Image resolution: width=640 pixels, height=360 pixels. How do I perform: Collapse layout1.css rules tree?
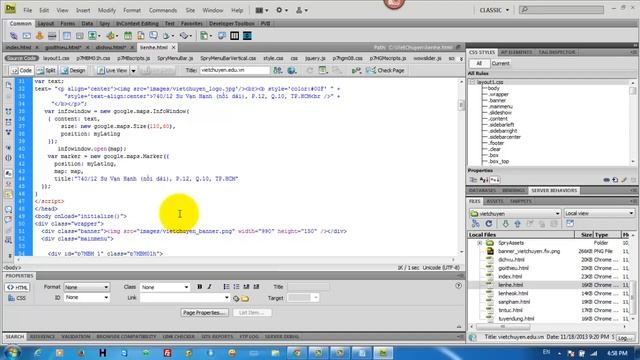pyautogui.click(x=473, y=82)
